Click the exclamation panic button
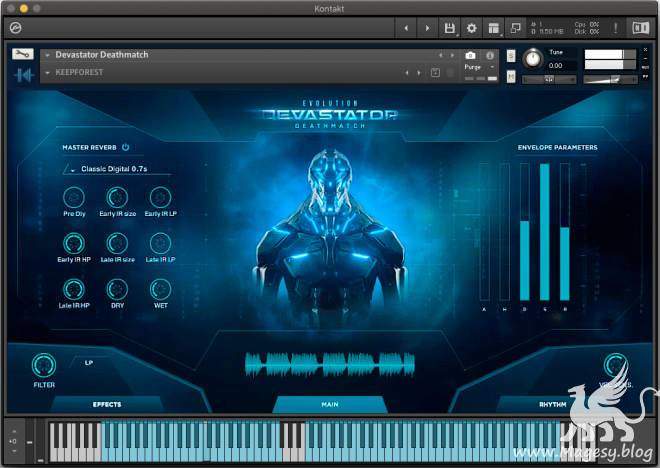 point(615,28)
